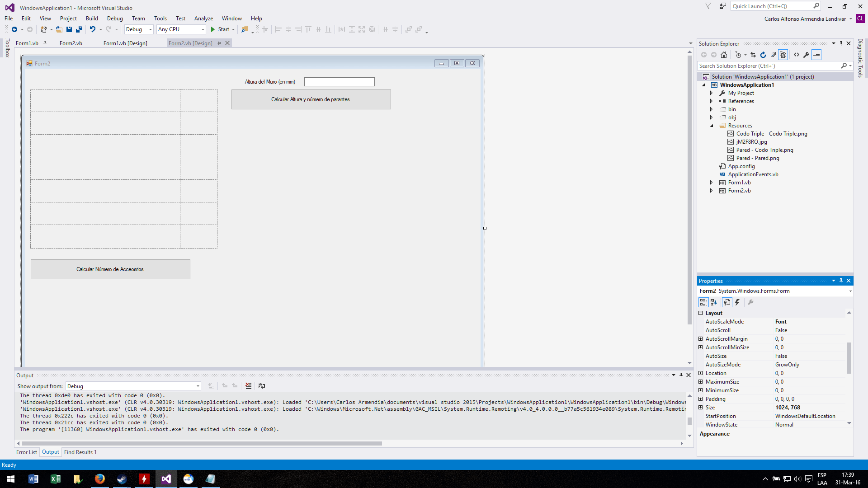Open the Show output from dropdown
Screen dimensions: 868x488
(x=133, y=386)
